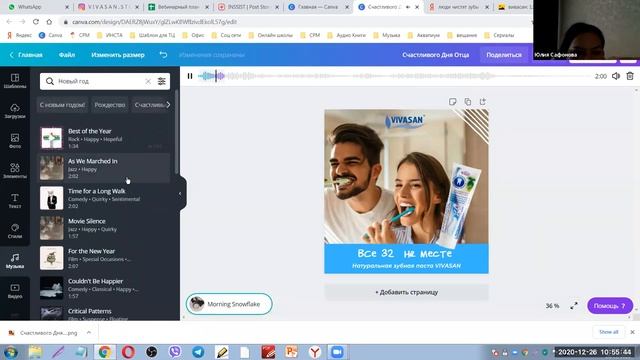The height and width of the screenshot is (360, 640).
Task: Select the Рождество suggestion chip
Action: click(x=110, y=105)
